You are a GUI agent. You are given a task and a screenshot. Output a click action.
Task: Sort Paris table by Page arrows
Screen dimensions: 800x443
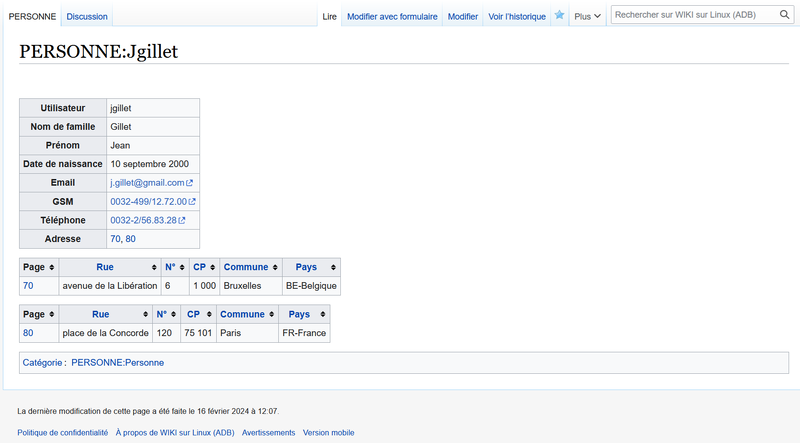coord(52,314)
